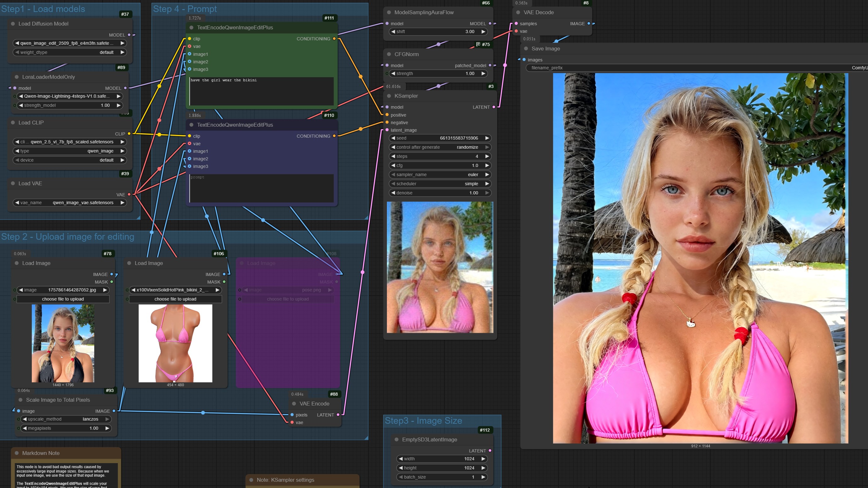Toggle the input socket dot beside megapixels

click(19, 428)
